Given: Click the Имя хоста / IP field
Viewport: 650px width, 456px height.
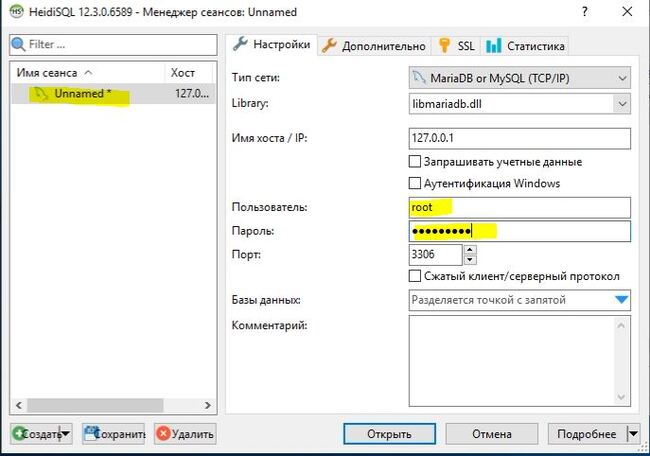Looking at the screenshot, I should [519, 138].
